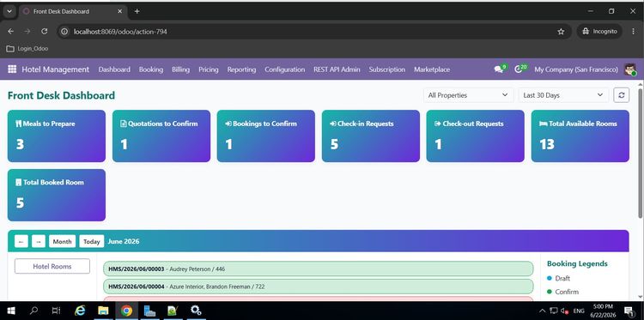644x320 pixels.
Task: Click the Hotel Management app title
Action: point(56,69)
